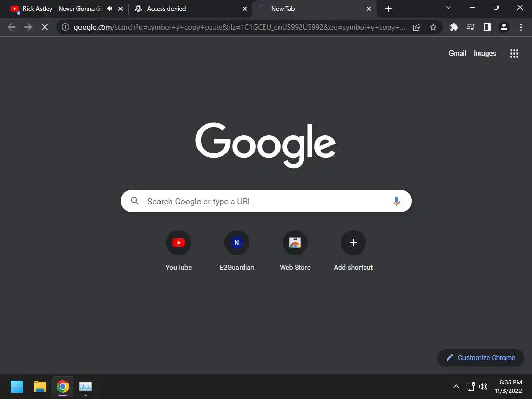532x399 pixels.
Task: Open the E2Guardian shortcut tile
Action: coord(237,250)
